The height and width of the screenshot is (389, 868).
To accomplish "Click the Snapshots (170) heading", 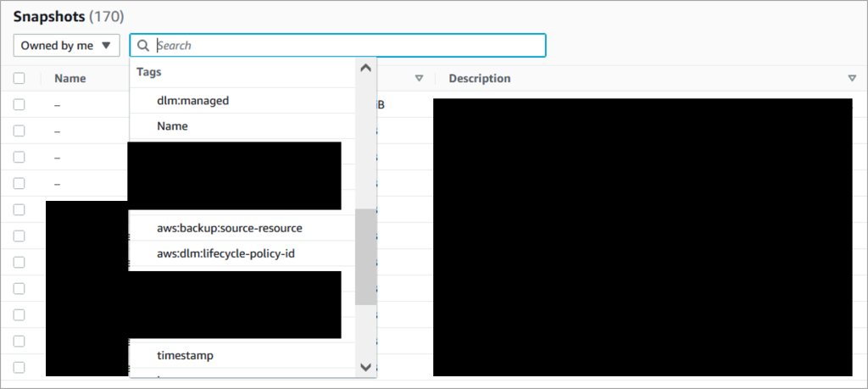I will pos(69,17).
